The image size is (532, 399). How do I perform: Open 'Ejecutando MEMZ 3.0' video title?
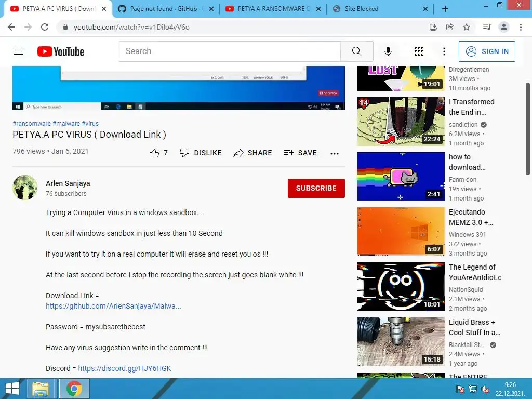pyautogui.click(x=471, y=217)
